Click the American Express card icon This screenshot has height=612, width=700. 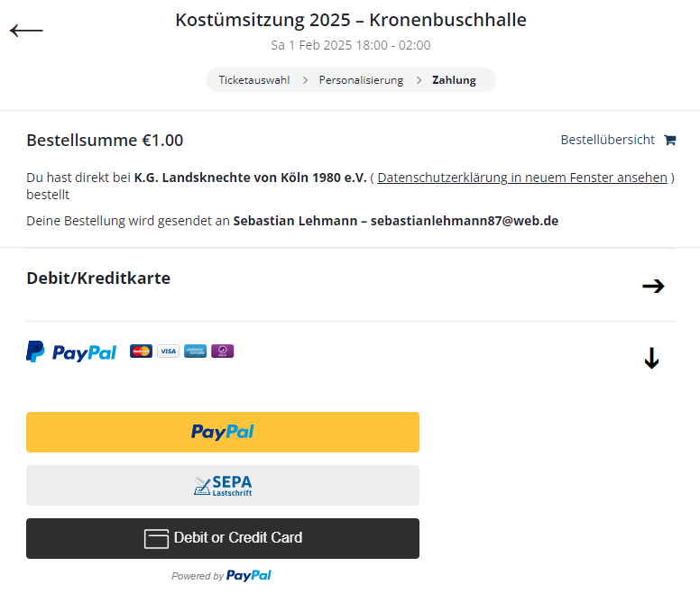coord(195,352)
